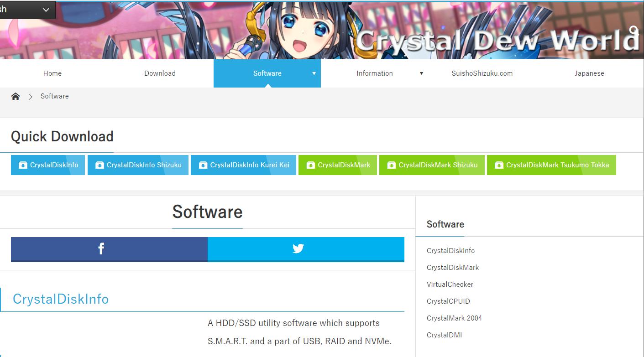Viewport: 644px width, 357px height.
Task: Click the search magnifier icon in banner
Action: pyautogui.click(x=634, y=31)
